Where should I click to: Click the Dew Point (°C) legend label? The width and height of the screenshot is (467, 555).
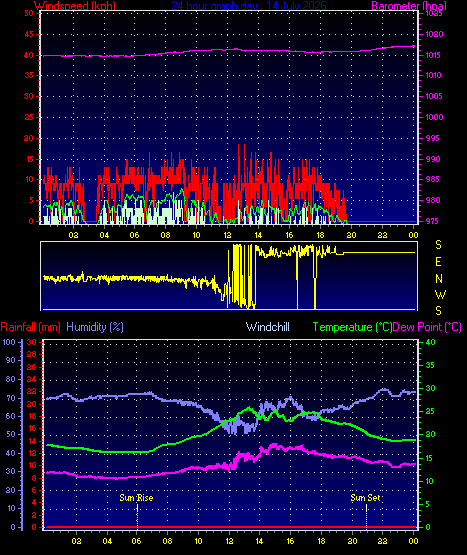click(427, 327)
